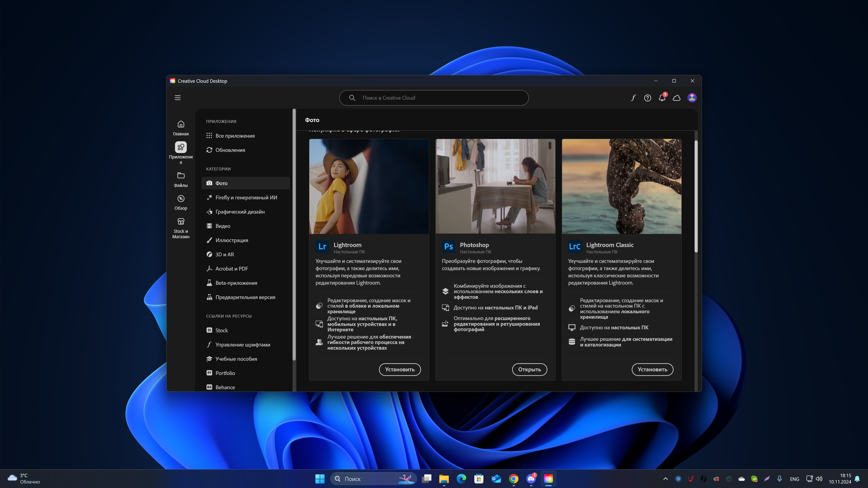Open the Обзор discover section

[x=181, y=202]
